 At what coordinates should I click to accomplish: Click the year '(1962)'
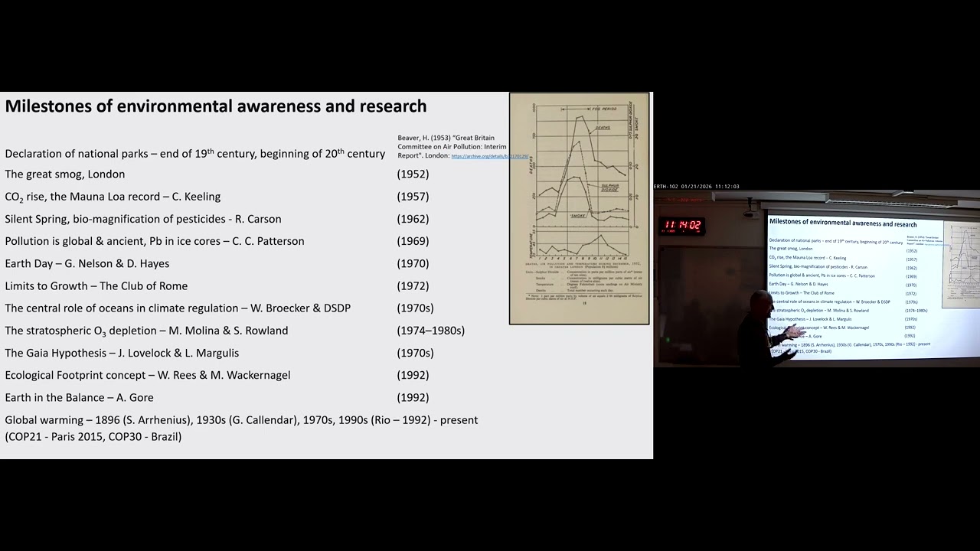413,219
